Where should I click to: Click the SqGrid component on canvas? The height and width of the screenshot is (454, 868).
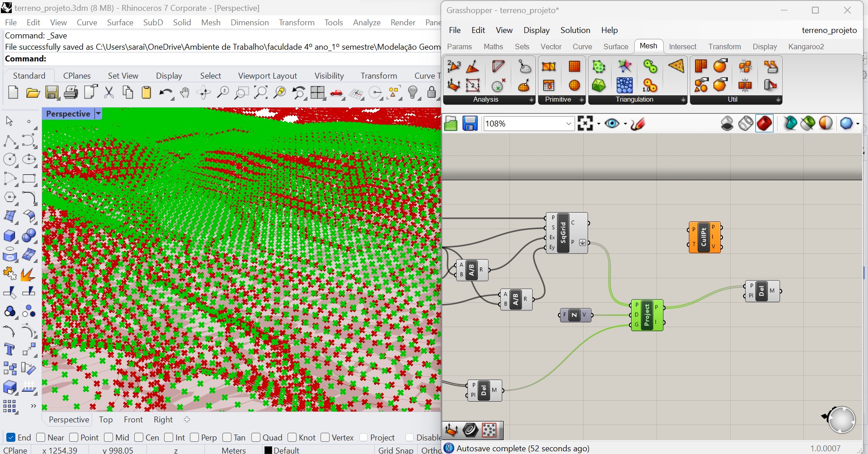pyautogui.click(x=566, y=233)
